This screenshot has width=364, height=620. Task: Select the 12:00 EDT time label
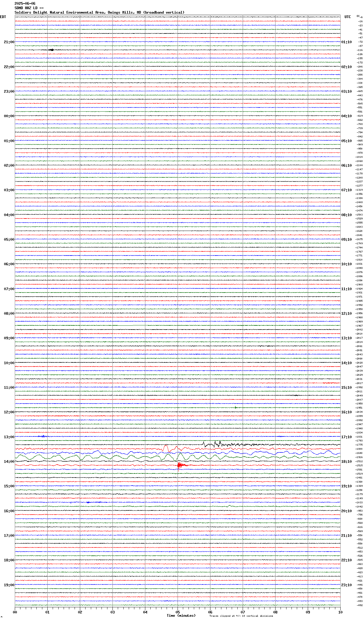pos(9,412)
